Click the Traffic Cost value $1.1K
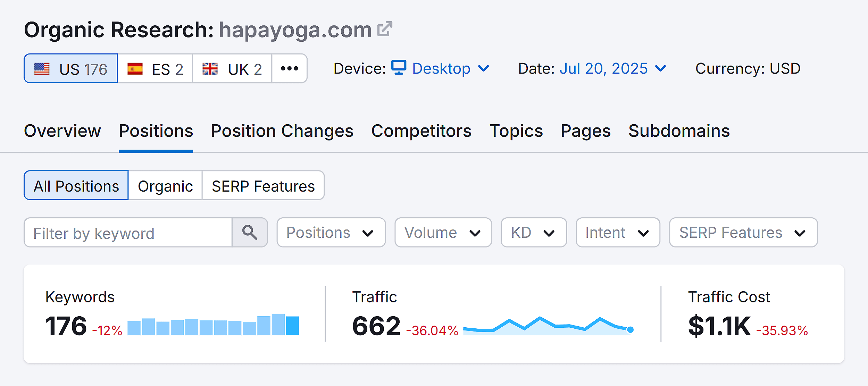 [x=719, y=326]
